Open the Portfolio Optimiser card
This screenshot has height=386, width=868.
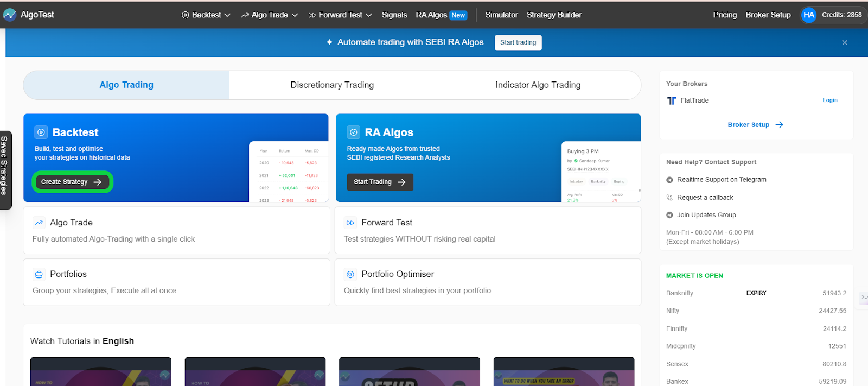click(x=488, y=282)
